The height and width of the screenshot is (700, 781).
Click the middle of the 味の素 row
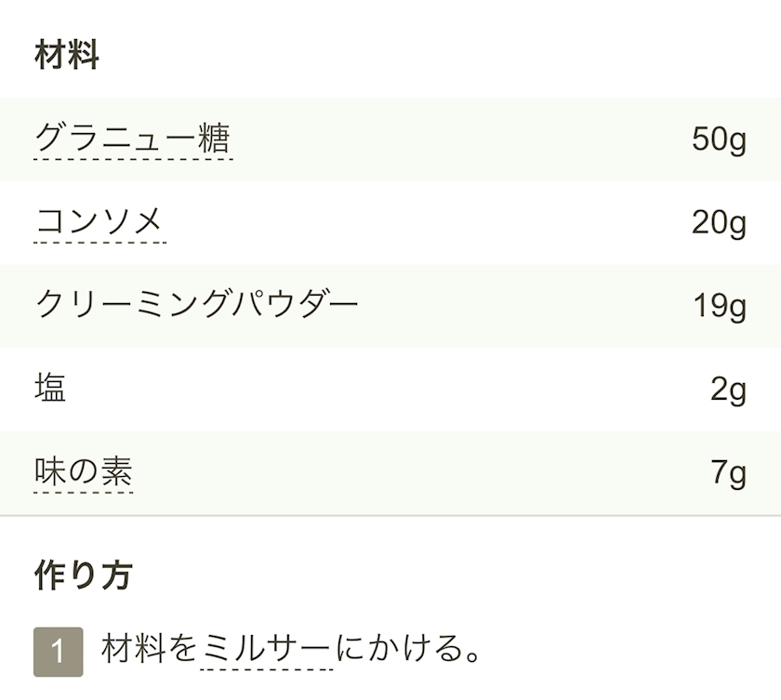click(390, 473)
